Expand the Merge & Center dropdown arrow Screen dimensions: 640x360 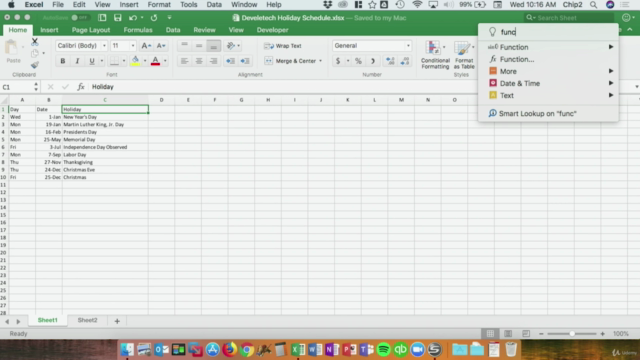point(320,61)
